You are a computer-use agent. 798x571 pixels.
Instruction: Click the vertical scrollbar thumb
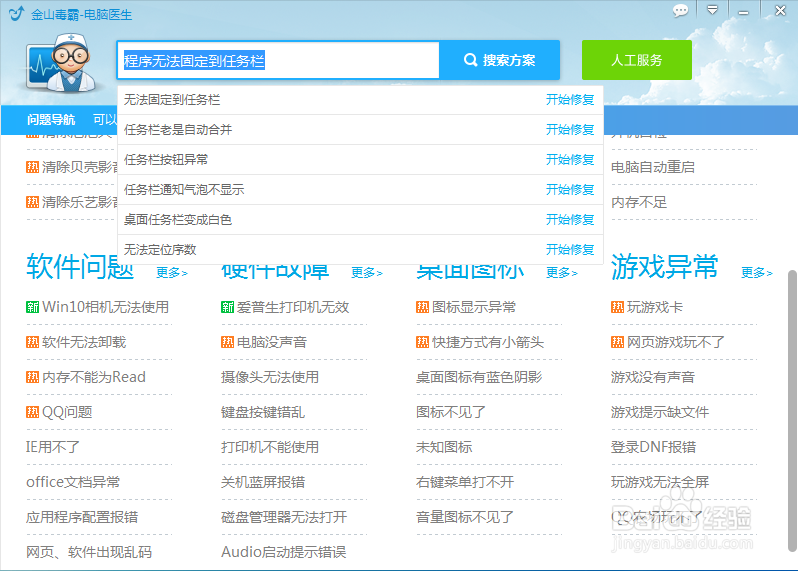(x=792, y=411)
